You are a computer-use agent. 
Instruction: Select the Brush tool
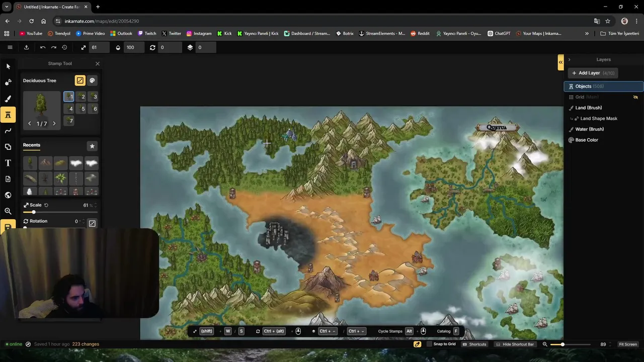[8, 99]
